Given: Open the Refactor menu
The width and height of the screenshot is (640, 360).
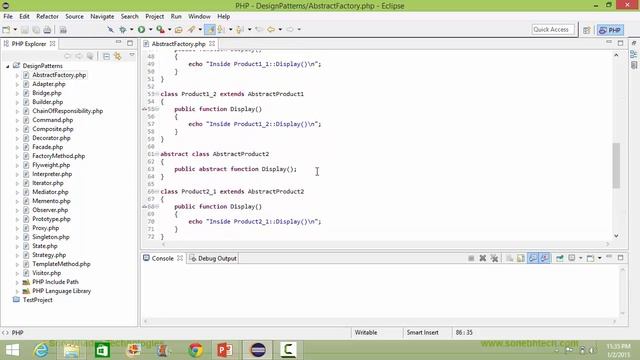Looking at the screenshot, I should [47, 16].
